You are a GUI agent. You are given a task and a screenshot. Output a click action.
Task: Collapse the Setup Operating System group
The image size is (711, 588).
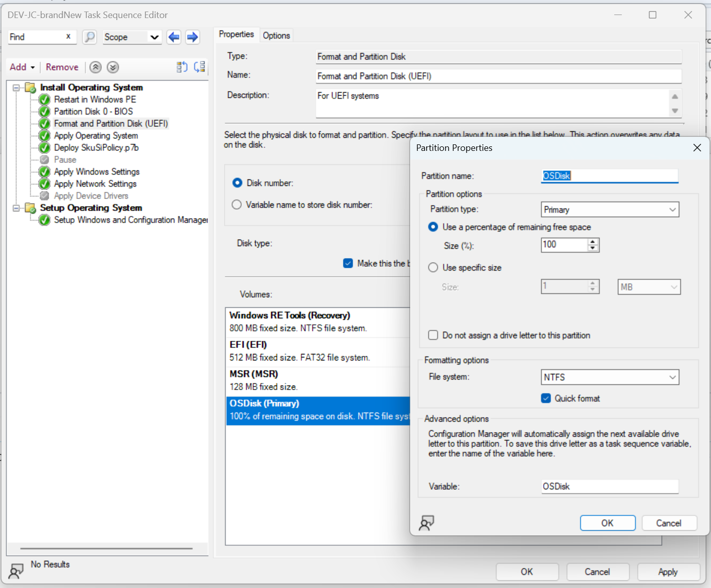(16, 208)
